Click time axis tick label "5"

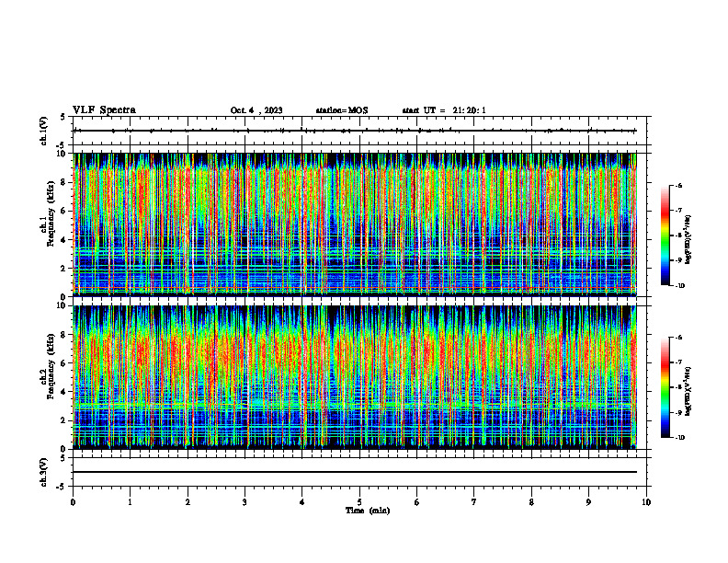tap(359, 502)
